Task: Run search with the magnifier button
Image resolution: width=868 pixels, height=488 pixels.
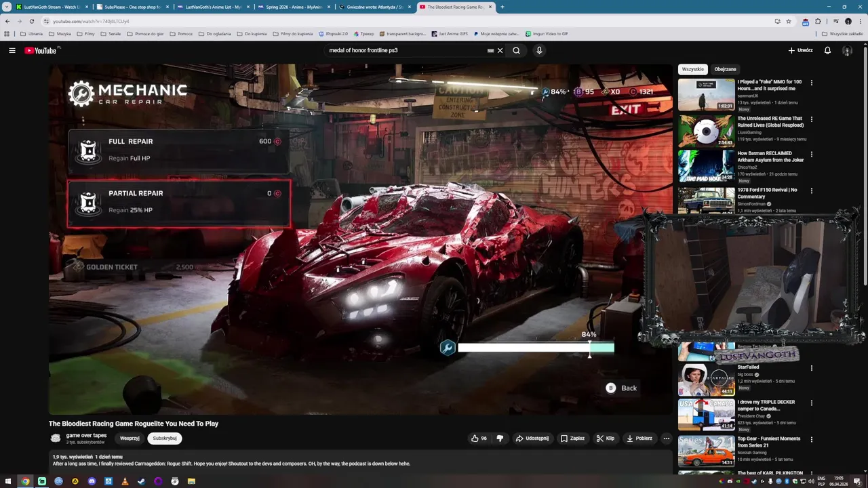Action: [x=517, y=50]
